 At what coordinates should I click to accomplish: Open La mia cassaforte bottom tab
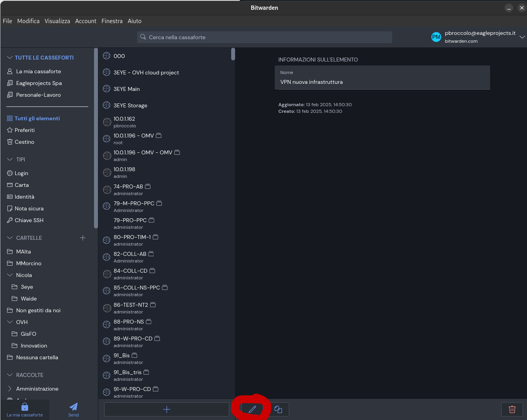point(25,409)
